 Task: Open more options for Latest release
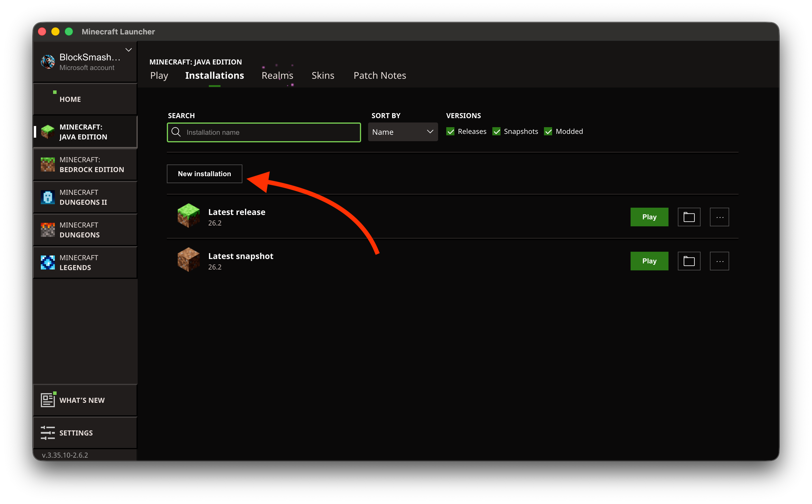click(x=719, y=217)
